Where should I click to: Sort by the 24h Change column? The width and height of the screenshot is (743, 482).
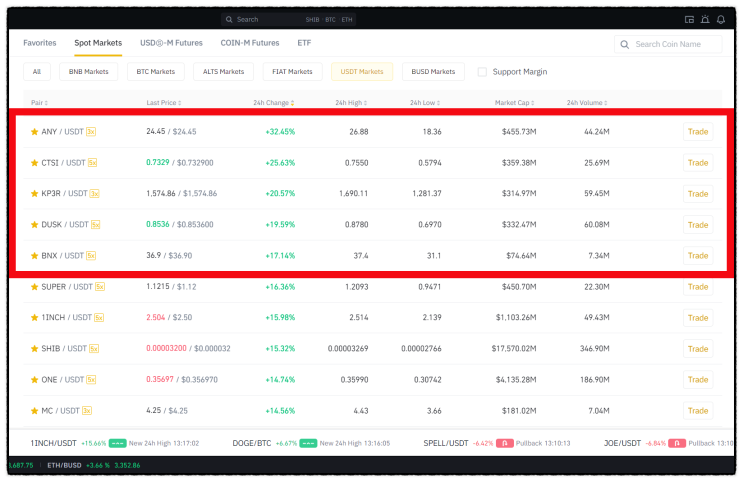coord(273,102)
